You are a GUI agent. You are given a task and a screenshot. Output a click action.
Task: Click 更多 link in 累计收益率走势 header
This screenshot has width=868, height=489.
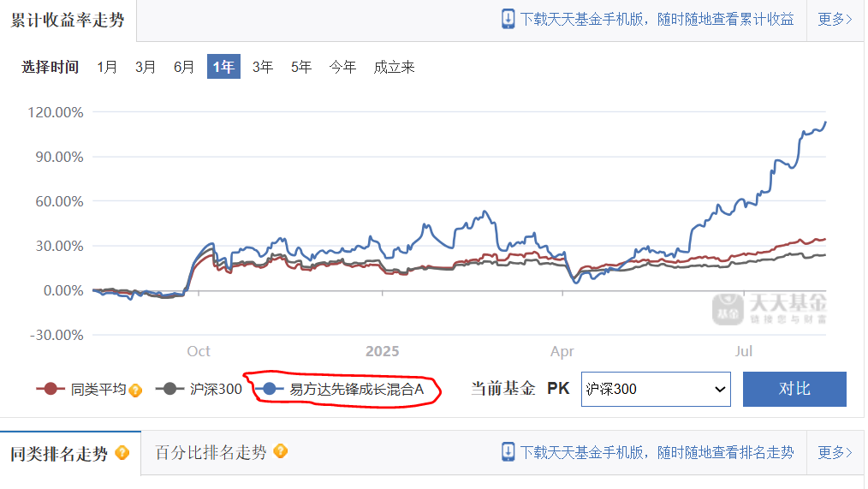click(835, 20)
